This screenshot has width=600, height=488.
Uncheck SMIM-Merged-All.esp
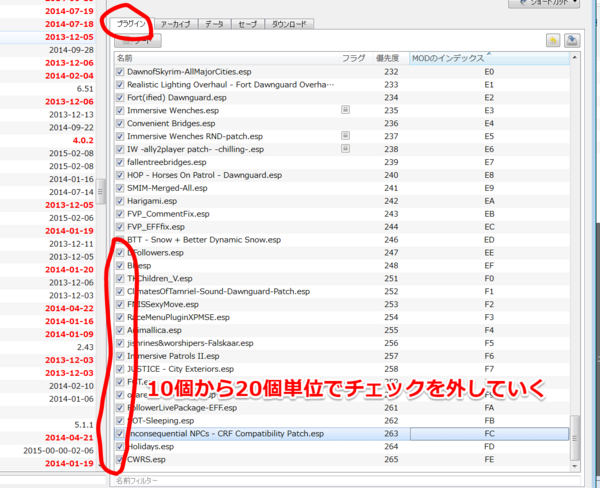pyautogui.click(x=120, y=188)
